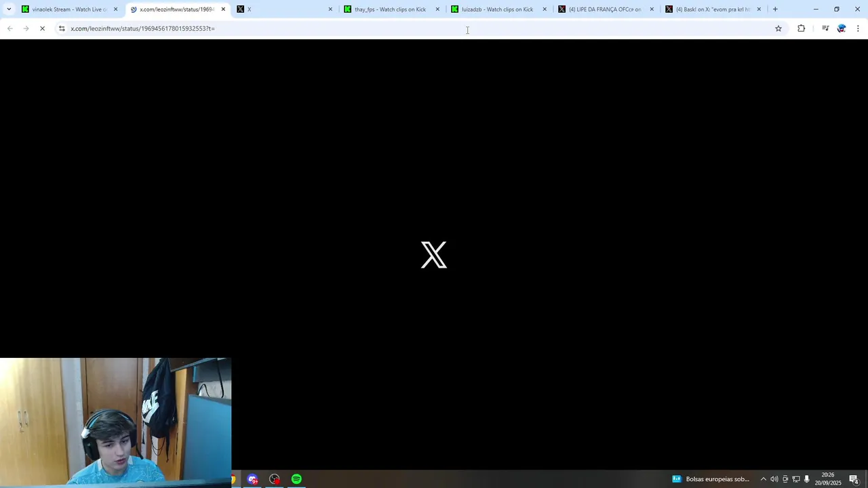View site information icon in address bar

(62, 28)
